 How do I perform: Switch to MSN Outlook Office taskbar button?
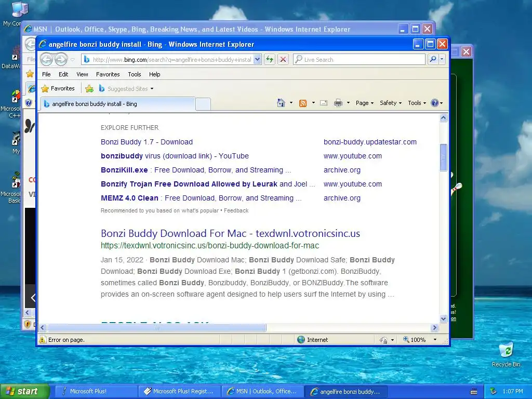click(x=263, y=391)
